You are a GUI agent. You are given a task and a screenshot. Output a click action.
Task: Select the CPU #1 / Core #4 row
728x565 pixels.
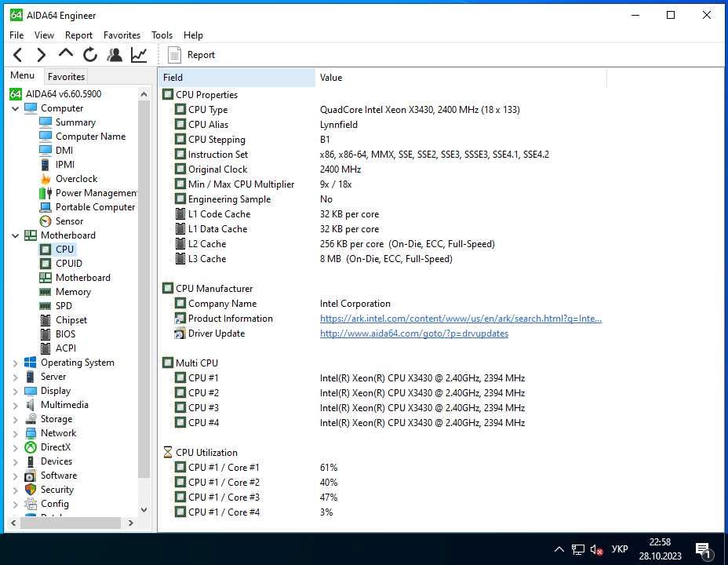(256, 512)
